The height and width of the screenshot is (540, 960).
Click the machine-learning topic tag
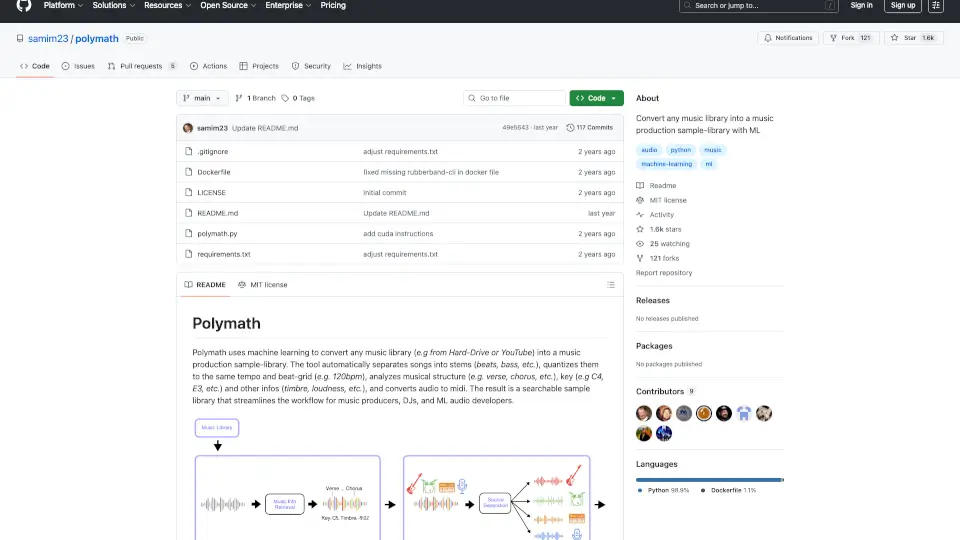coord(666,164)
